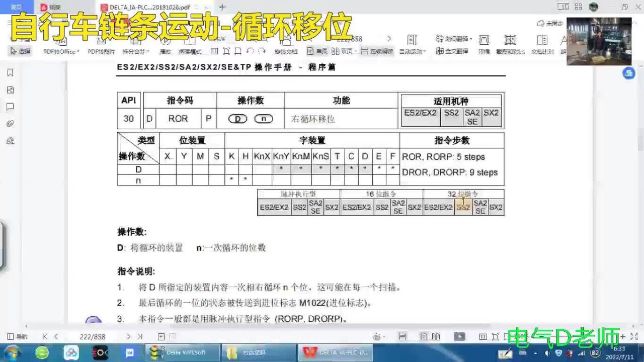Rotate page clockwise icon
This screenshot has width=644, height=362.
click(262, 51)
